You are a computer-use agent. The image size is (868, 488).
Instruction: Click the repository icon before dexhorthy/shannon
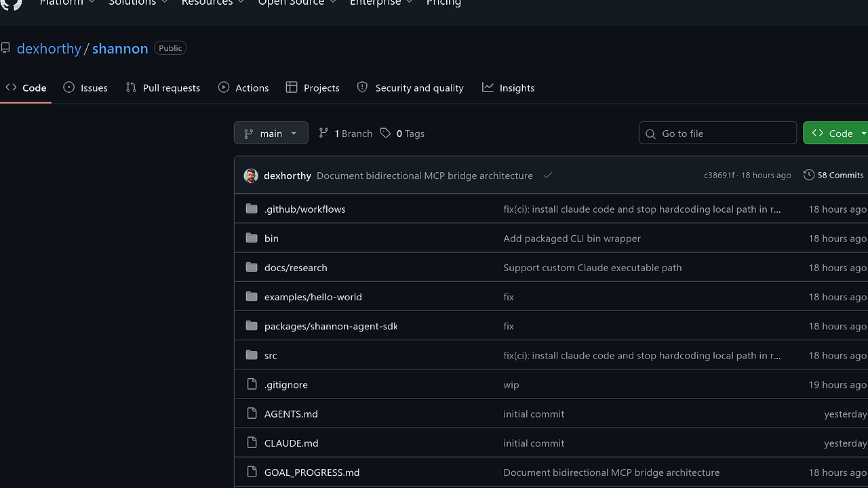[x=5, y=48]
